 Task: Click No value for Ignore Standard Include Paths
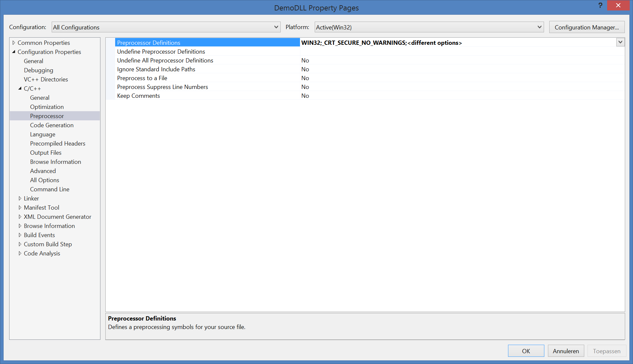[462, 69]
